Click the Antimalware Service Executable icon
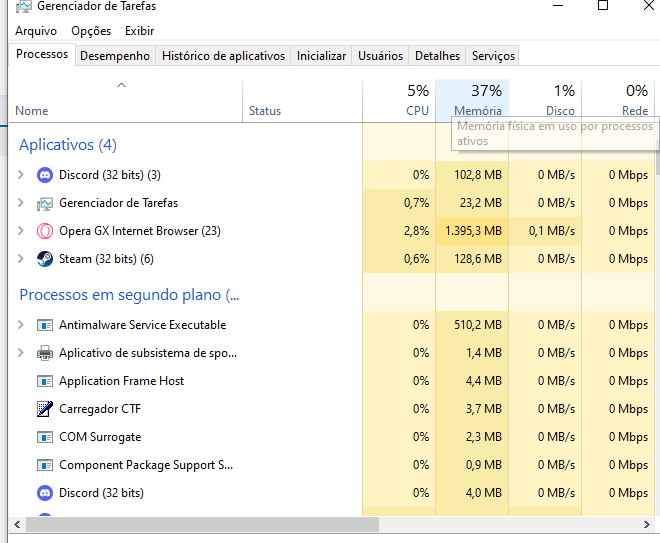The width and height of the screenshot is (660, 543). coord(45,325)
